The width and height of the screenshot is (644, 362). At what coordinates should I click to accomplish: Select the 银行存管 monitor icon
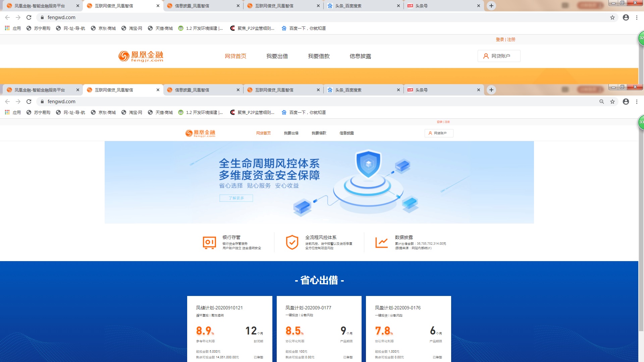pyautogui.click(x=209, y=242)
